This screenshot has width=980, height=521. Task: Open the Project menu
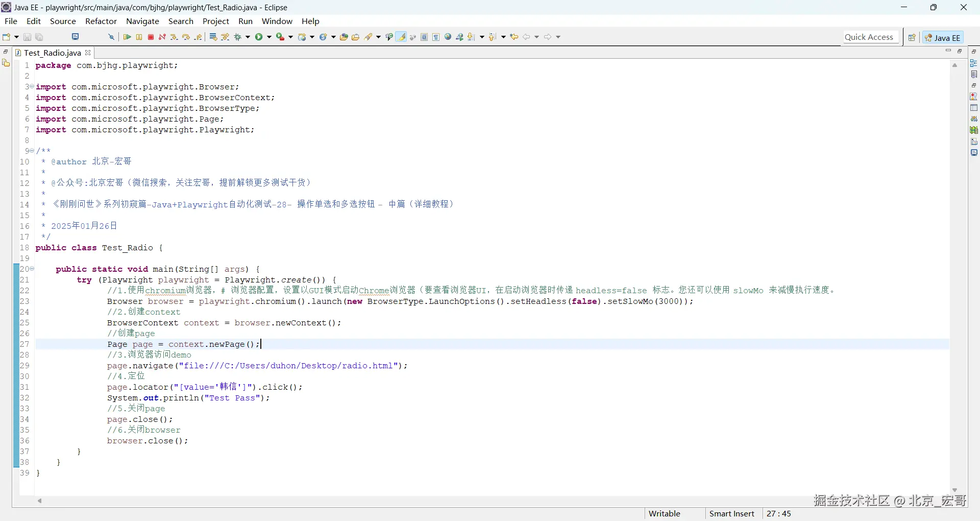click(x=216, y=21)
